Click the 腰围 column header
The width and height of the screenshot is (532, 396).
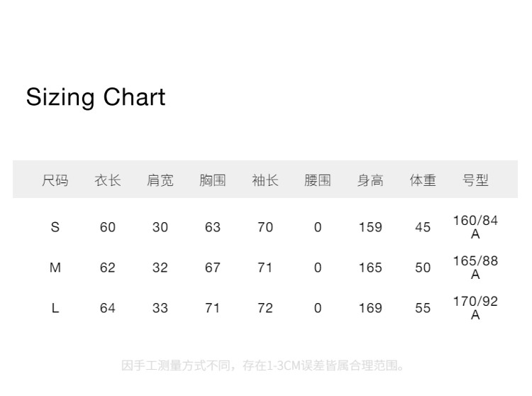pos(318,180)
